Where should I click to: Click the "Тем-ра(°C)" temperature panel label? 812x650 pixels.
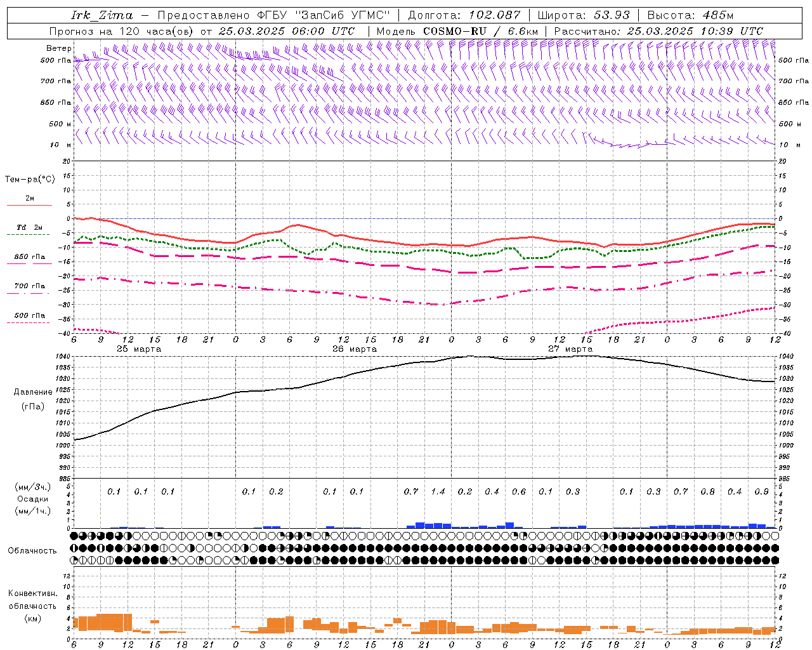pyautogui.click(x=30, y=180)
